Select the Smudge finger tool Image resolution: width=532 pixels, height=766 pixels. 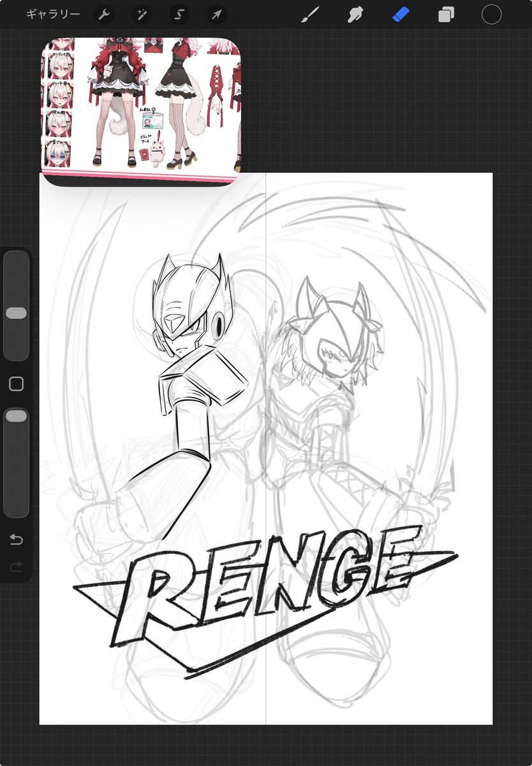(355, 15)
